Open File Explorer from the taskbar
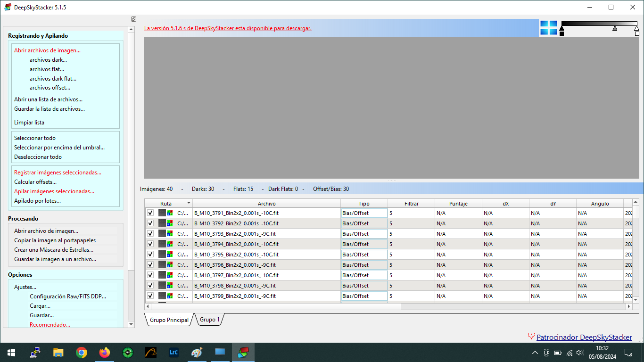Viewport: 644px width, 362px height. 58,353
